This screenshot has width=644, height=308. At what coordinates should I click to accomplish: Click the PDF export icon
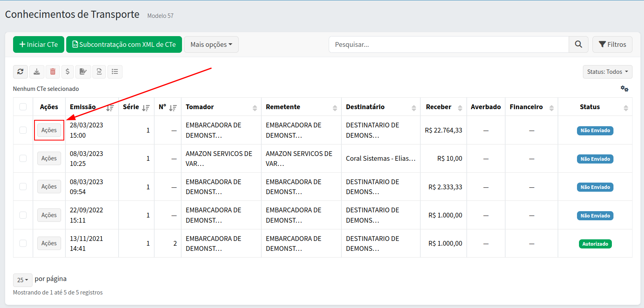pyautogui.click(x=99, y=72)
